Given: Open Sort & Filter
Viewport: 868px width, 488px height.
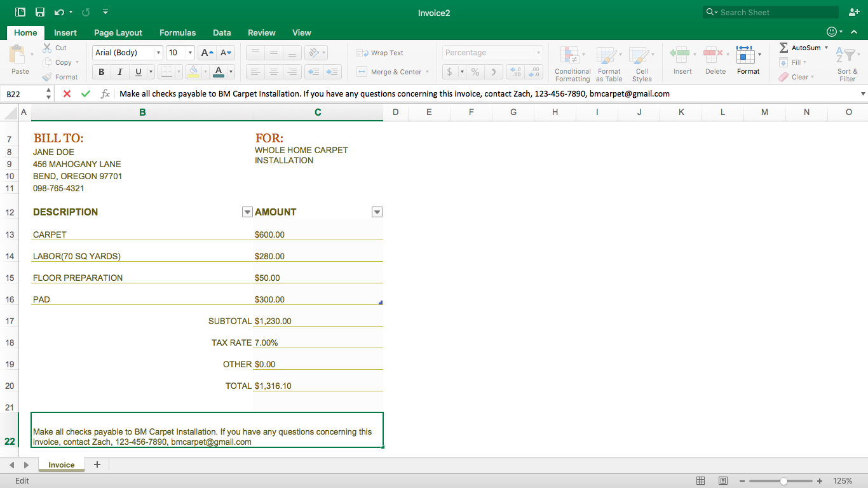Looking at the screenshot, I should pyautogui.click(x=847, y=64).
